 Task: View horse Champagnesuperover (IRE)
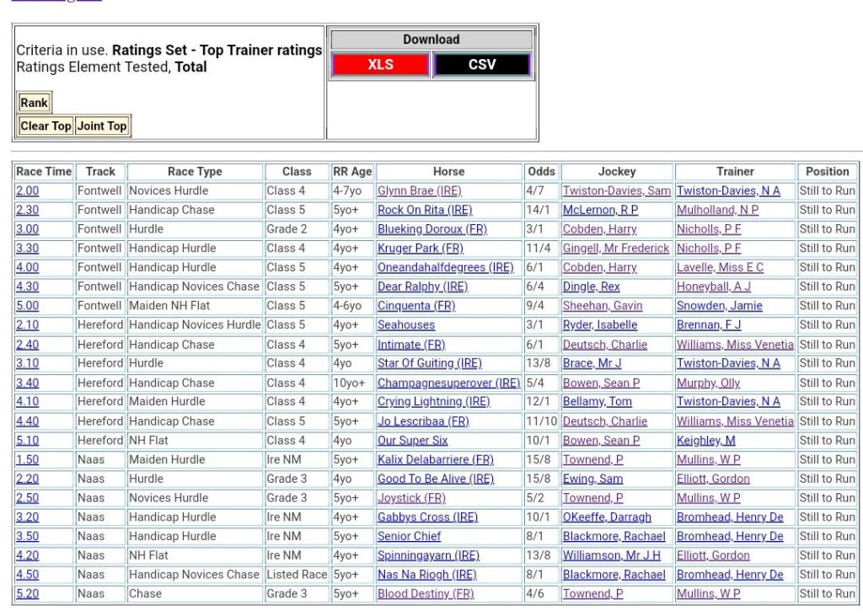(x=448, y=383)
